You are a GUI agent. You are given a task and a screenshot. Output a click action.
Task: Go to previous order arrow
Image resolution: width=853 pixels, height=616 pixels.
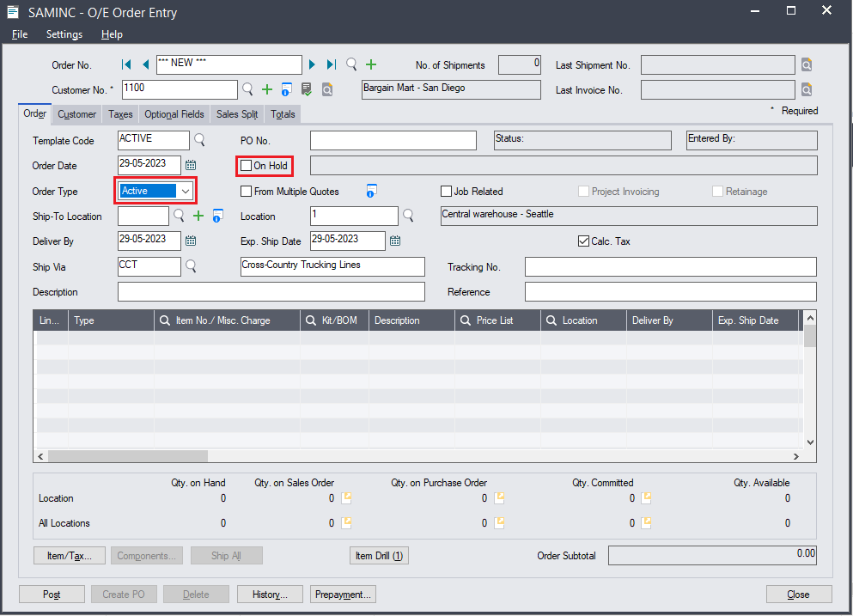(145, 64)
